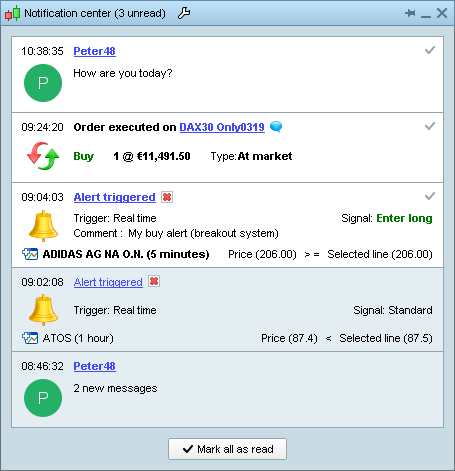This screenshot has width=455, height=471.
Task: Open notification settings wrench icon
Action: pos(184,13)
